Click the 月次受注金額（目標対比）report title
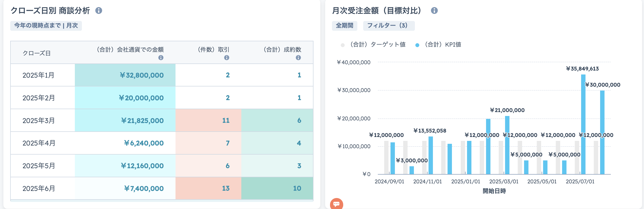The width and height of the screenshot is (644, 209). [x=378, y=10]
